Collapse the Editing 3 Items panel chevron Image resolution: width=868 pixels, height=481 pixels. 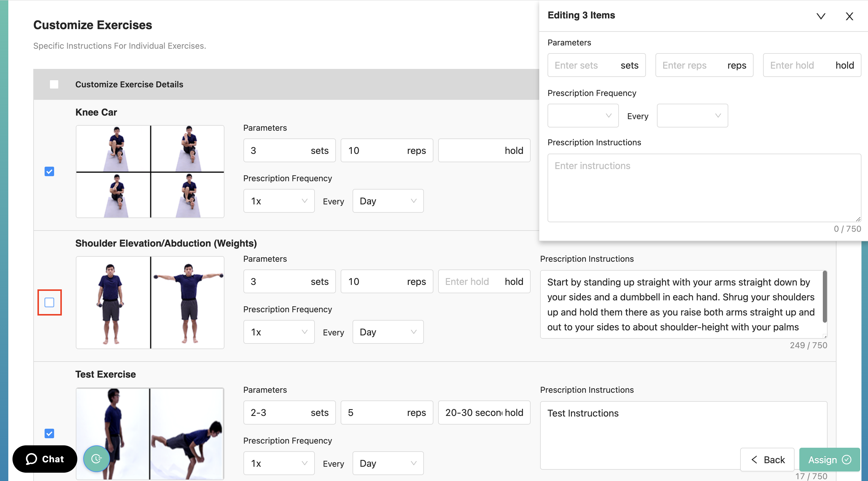coord(820,16)
